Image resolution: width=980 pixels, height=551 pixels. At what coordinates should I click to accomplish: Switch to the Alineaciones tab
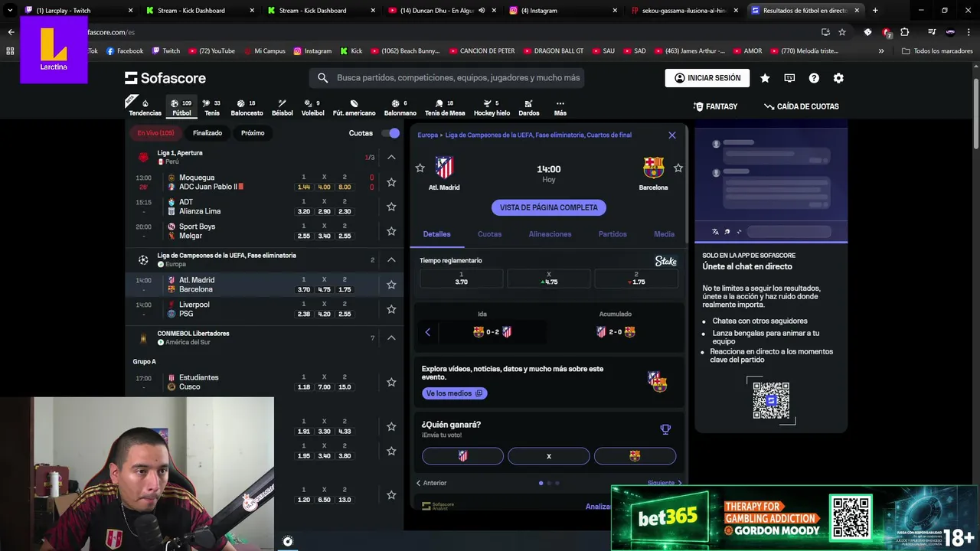550,234
